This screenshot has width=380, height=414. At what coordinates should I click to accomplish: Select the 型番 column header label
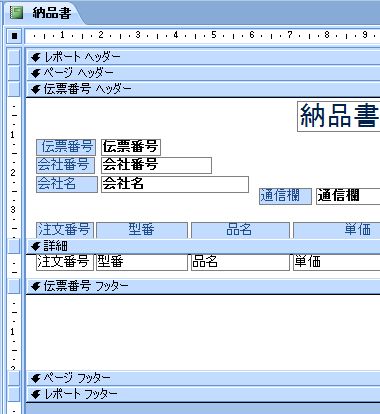(x=142, y=230)
